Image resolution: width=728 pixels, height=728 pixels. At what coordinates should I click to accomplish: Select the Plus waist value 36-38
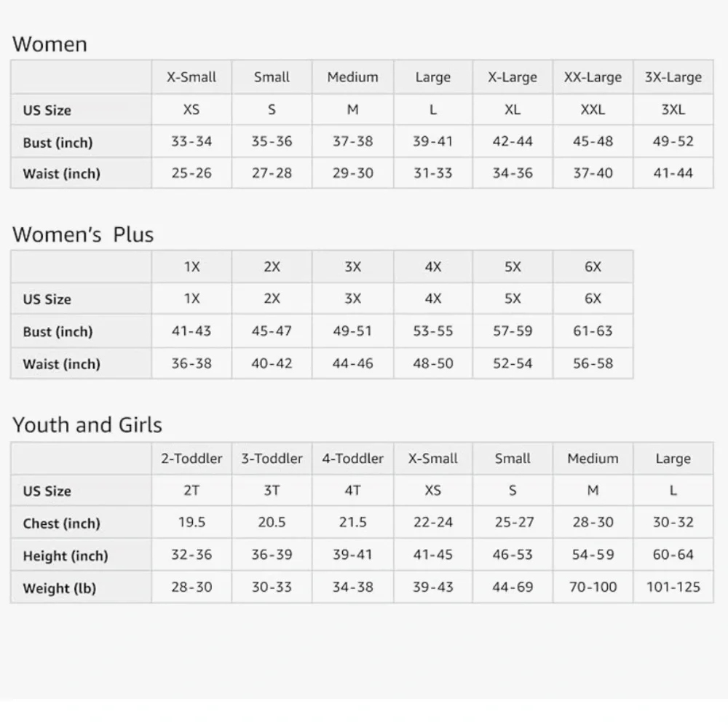point(191,363)
